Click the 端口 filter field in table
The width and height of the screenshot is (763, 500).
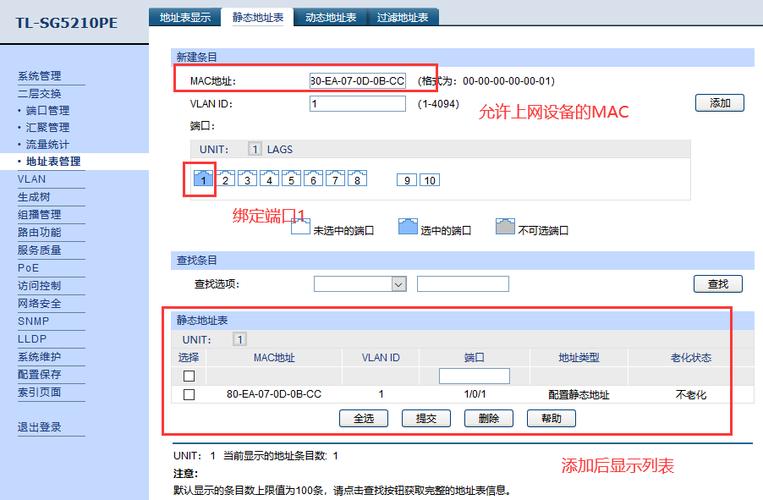click(474, 376)
